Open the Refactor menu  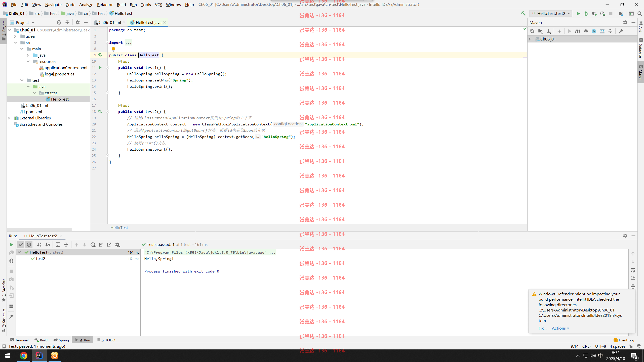(105, 5)
